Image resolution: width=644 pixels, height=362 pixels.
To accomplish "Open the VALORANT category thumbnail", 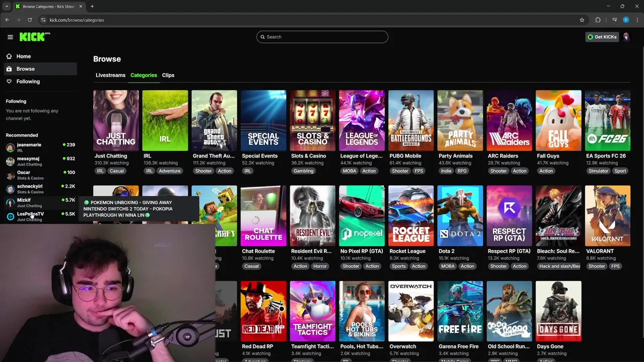I will (x=608, y=216).
